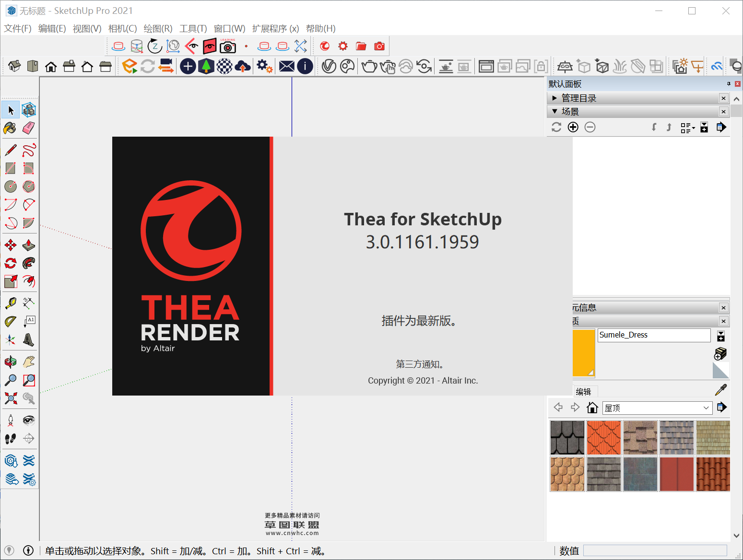This screenshot has width=743, height=560.
Task: Pick the eyedropper Sample Paint tool
Action: tap(721, 390)
